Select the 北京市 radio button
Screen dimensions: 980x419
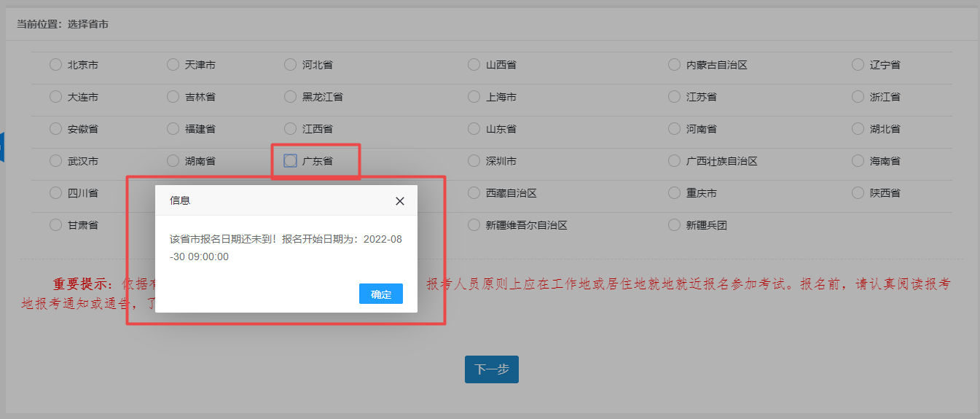coord(55,65)
